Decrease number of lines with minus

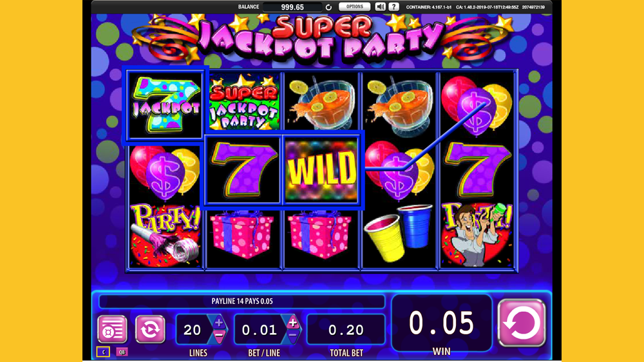click(218, 336)
